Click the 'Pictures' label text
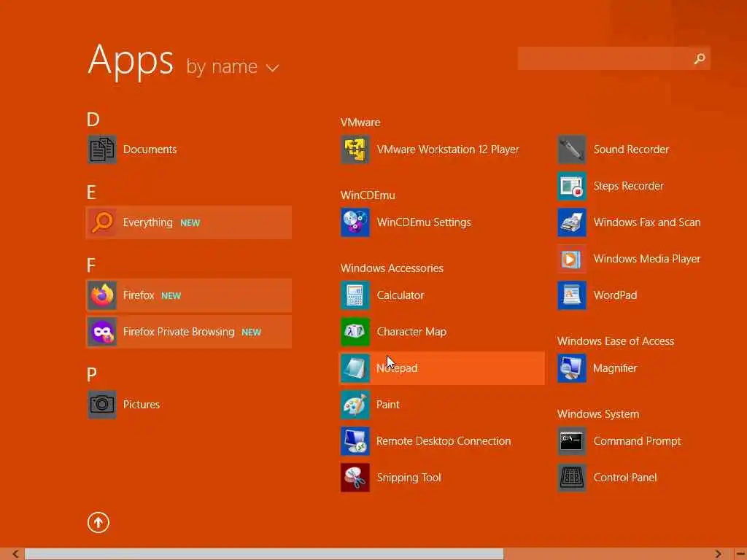Viewport: 747px width, 560px height. click(x=141, y=405)
